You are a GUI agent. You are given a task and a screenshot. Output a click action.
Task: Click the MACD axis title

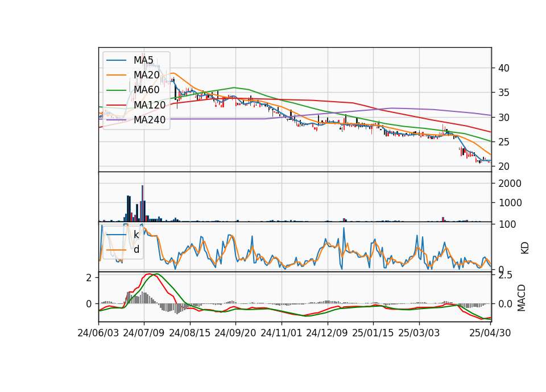click(522, 298)
